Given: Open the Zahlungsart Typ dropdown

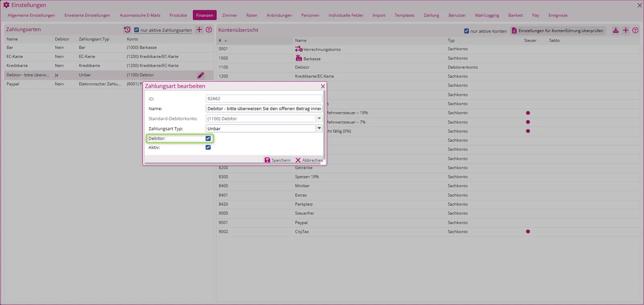Looking at the screenshot, I should 319,129.
